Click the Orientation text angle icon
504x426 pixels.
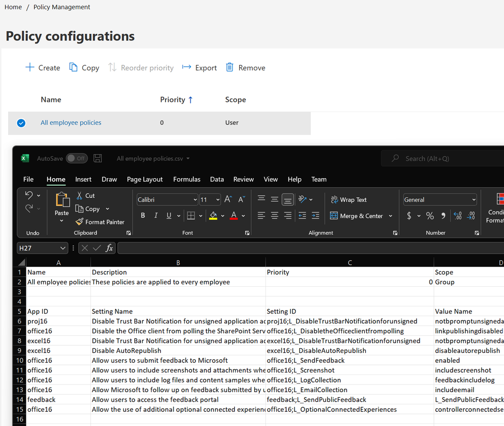tap(302, 199)
